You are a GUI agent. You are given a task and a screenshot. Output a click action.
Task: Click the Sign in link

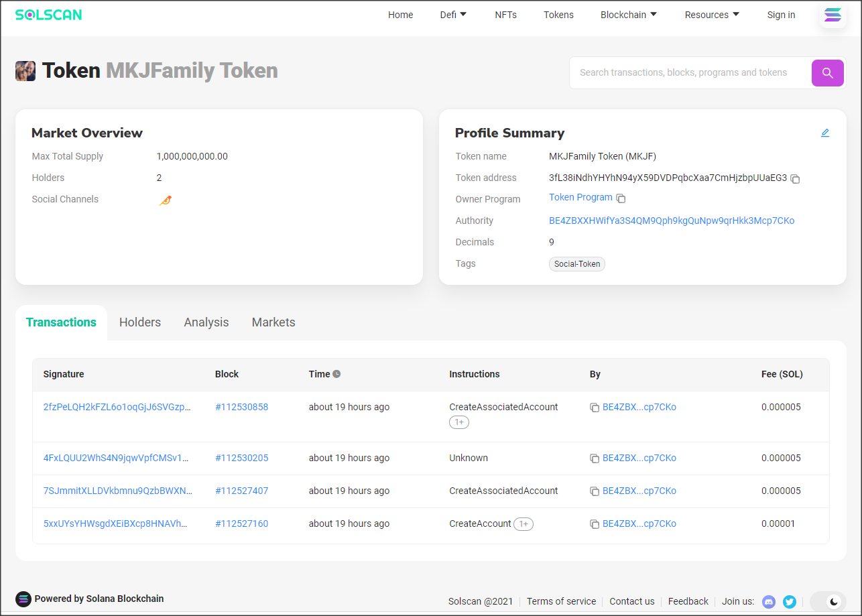pyautogui.click(x=781, y=14)
